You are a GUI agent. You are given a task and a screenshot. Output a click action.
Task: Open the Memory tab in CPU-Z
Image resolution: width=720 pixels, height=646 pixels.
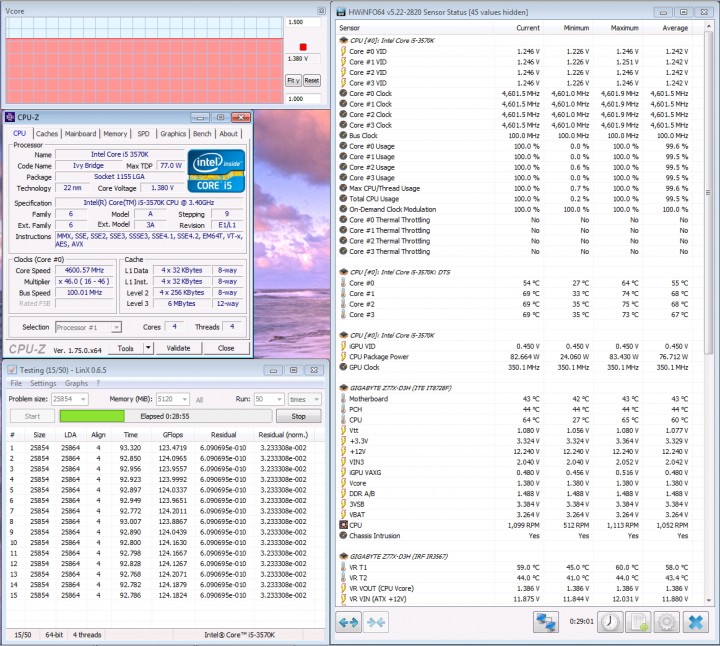115,134
